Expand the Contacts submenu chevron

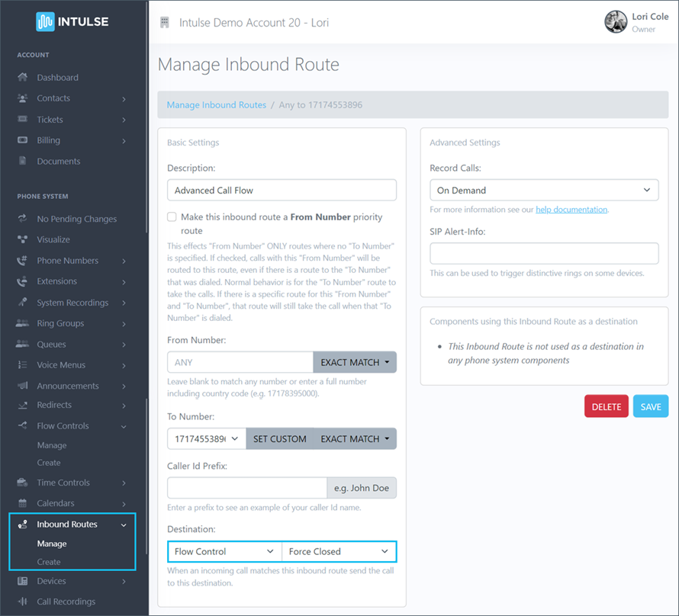pyautogui.click(x=124, y=99)
